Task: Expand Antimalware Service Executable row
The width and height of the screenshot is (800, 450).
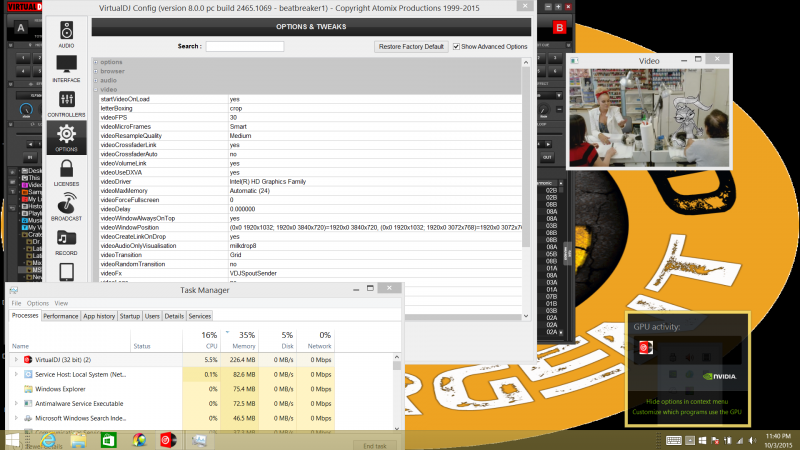Action: click(x=16, y=404)
